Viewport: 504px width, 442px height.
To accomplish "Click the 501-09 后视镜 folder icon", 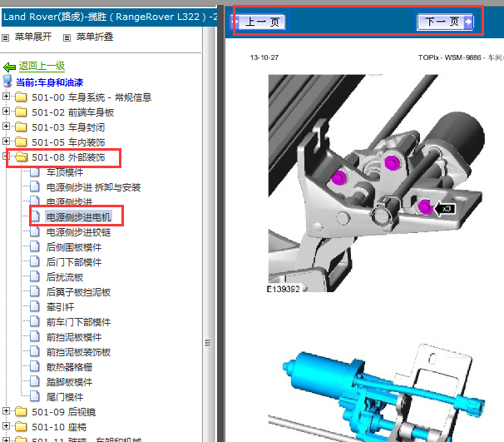I will click(x=21, y=412).
